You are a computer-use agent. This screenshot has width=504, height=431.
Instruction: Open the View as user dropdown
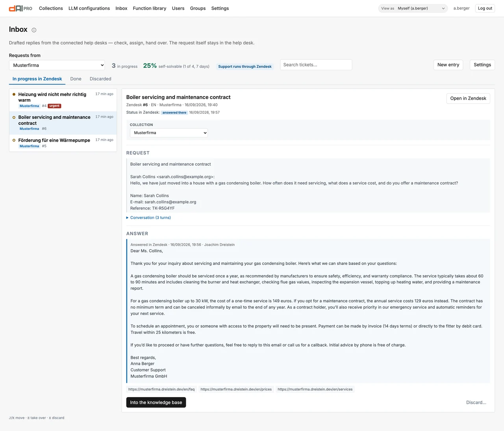pos(413,8)
